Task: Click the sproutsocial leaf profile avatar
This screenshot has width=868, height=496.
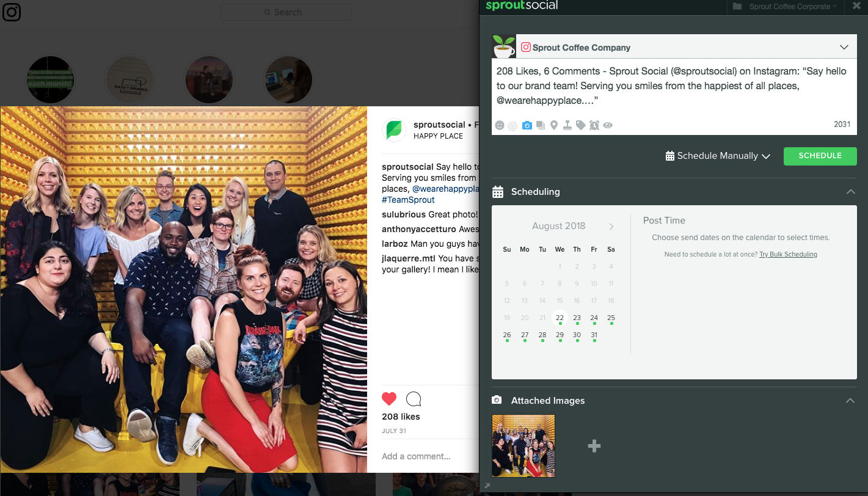Action: [x=394, y=130]
